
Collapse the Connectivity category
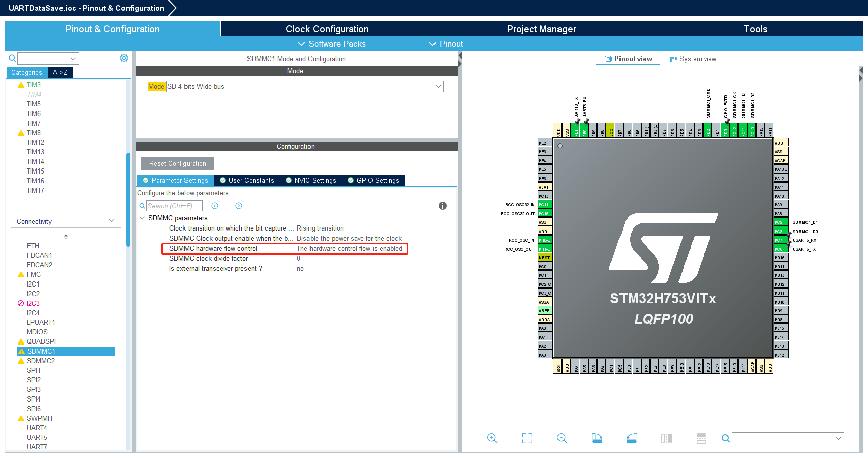click(112, 221)
